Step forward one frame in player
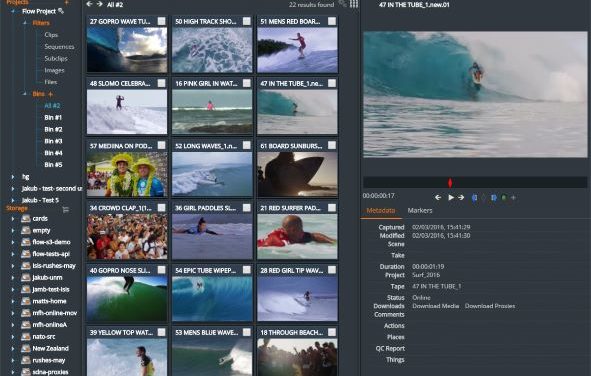Viewport: 591px width, 376px height. coord(461,197)
